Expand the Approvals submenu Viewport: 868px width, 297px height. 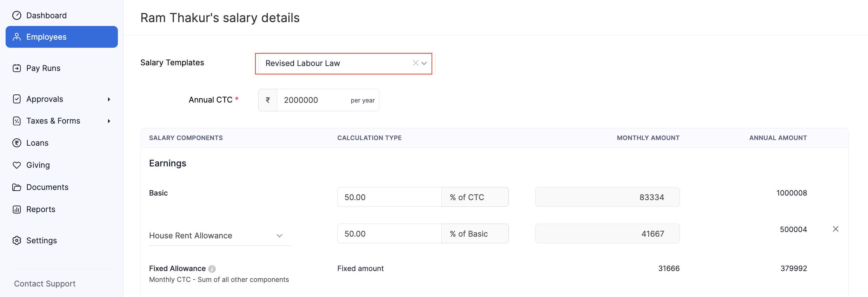109,99
